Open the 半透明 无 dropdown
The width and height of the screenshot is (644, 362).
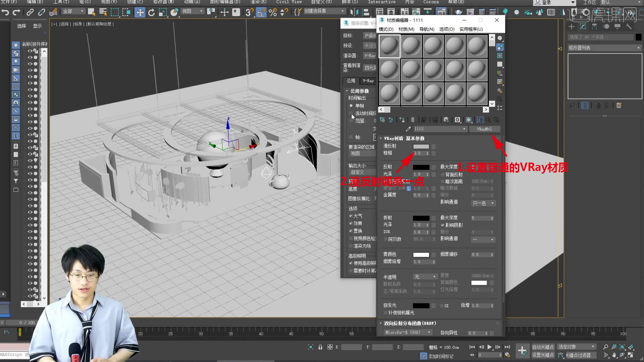click(x=425, y=277)
